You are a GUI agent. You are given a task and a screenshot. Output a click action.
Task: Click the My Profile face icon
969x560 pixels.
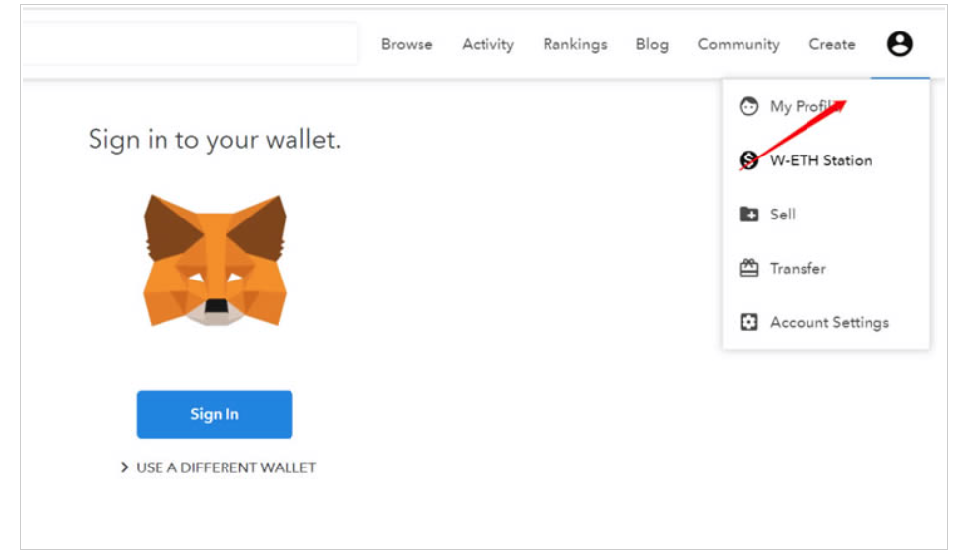click(x=748, y=106)
